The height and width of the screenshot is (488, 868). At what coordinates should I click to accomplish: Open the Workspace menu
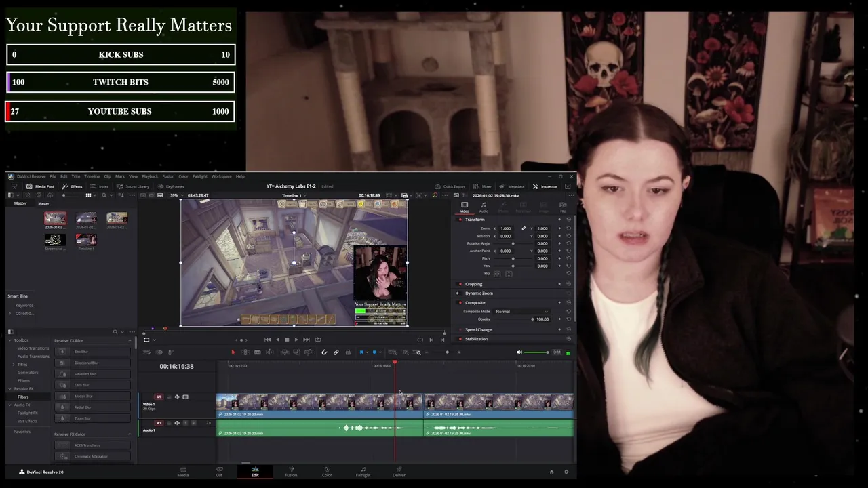pos(221,176)
